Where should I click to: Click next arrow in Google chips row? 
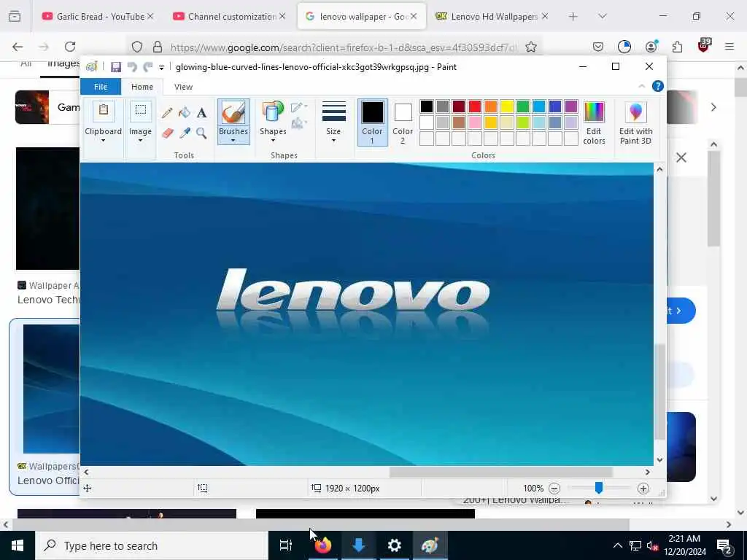[713, 107]
